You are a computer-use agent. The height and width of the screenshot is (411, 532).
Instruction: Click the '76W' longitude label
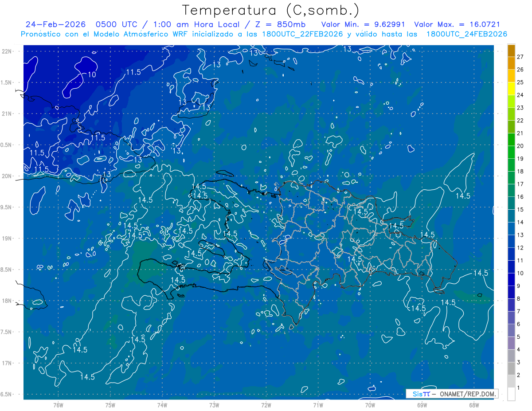(x=58, y=405)
